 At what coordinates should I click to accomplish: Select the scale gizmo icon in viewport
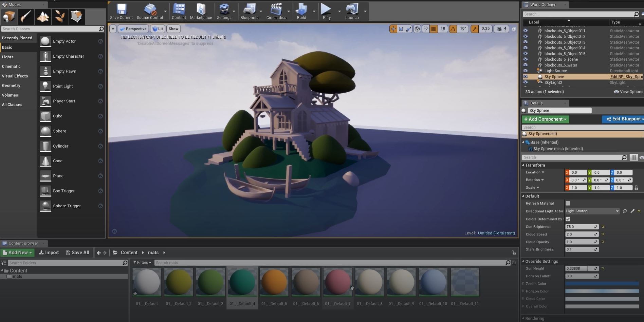coord(409,29)
